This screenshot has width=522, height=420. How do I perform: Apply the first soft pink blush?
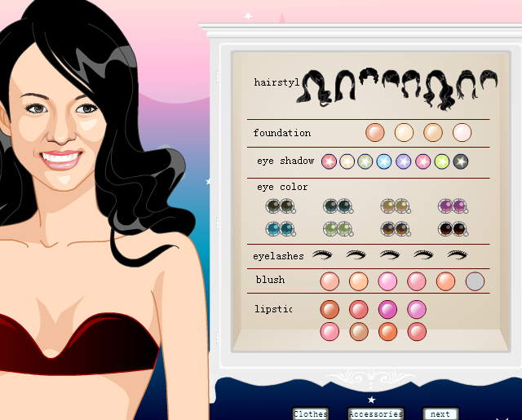330,281
